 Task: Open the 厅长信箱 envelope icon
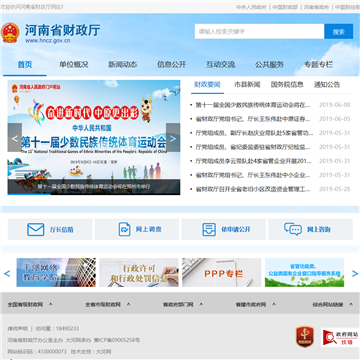point(35,229)
